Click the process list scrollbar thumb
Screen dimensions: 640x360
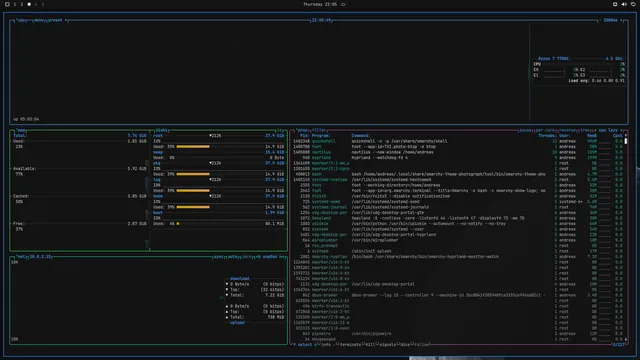click(626, 141)
